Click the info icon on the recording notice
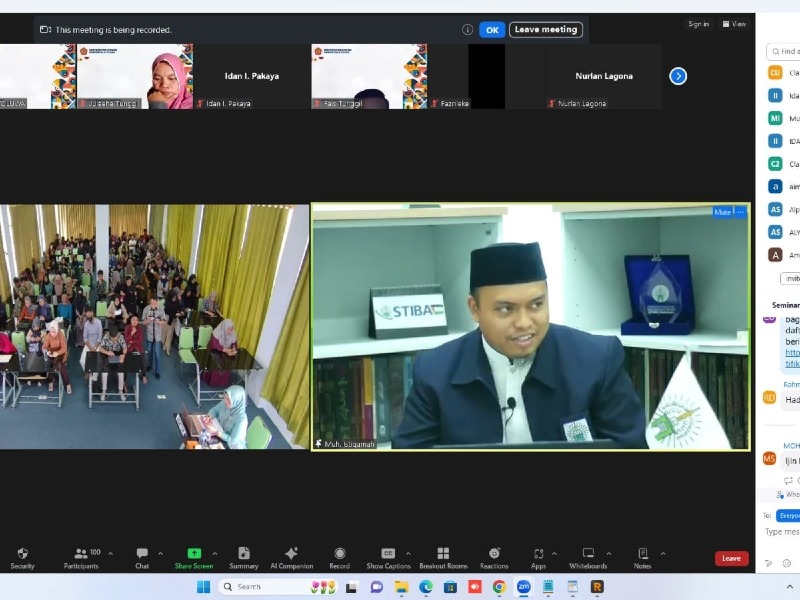Screen dimensions: 800x600 point(467,30)
